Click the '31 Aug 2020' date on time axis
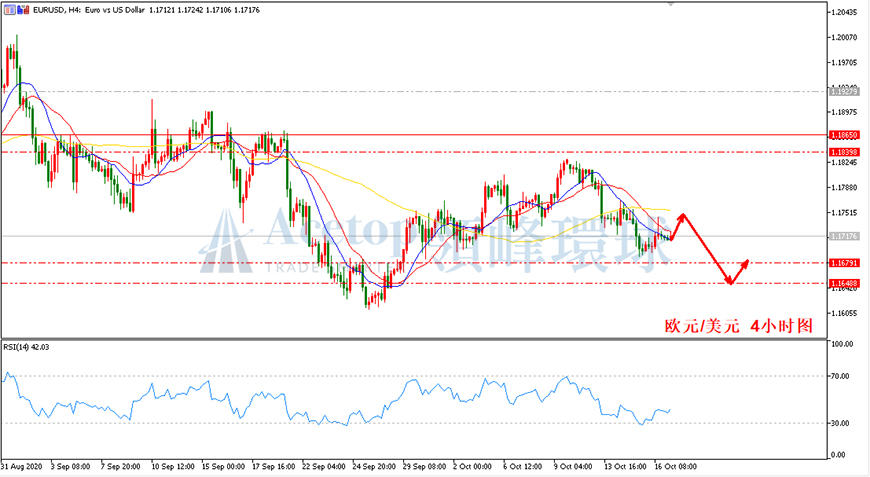Image resolution: width=870 pixels, height=477 pixels. point(22,466)
